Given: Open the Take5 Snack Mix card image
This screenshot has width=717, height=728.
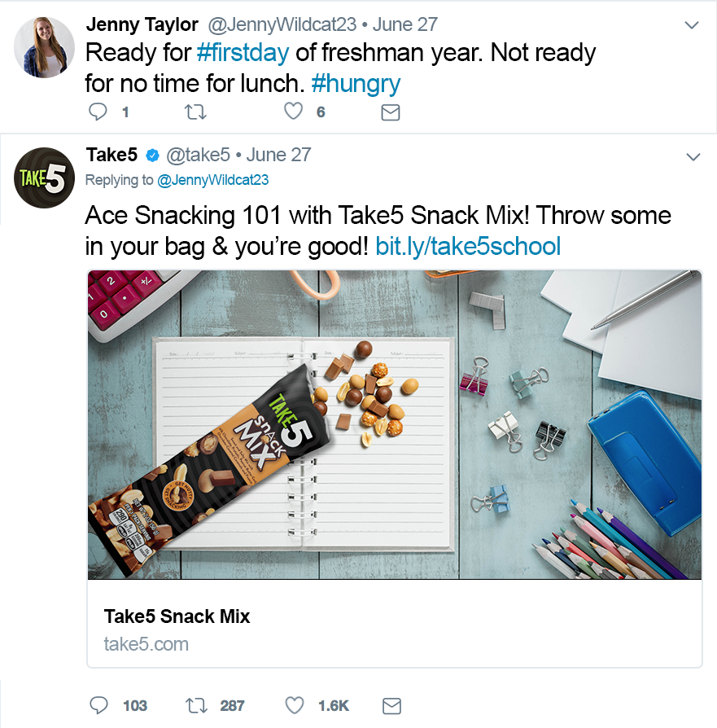Looking at the screenshot, I should pos(395,423).
